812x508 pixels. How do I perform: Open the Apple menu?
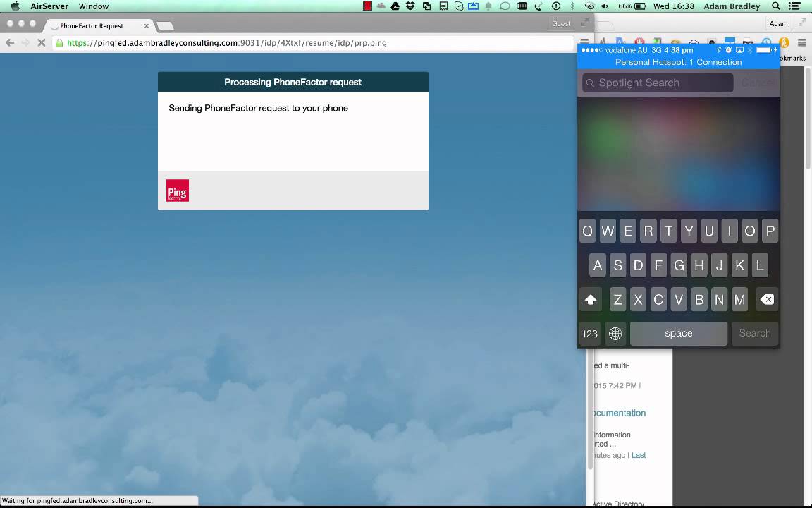[x=16, y=6]
